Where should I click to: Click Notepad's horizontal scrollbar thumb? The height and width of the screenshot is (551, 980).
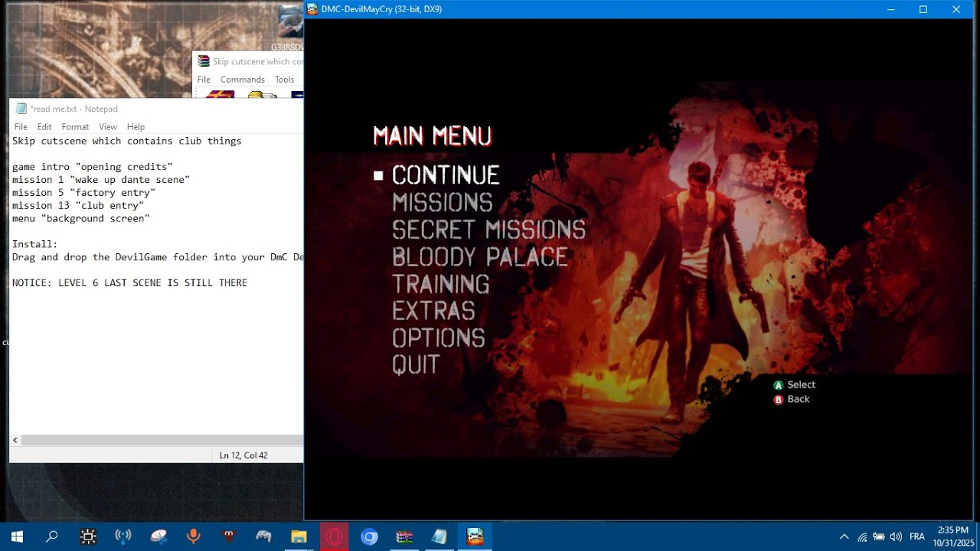[x=162, y=440]
